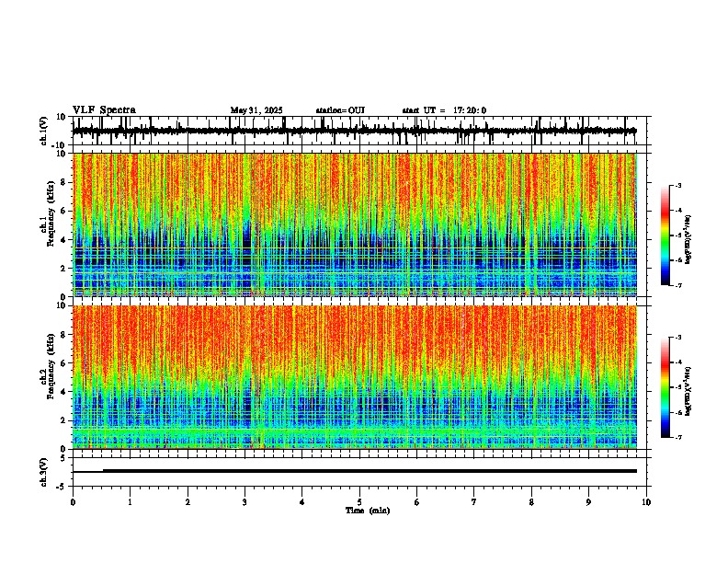Click the time axis tick label "8"
Viewport: 728px width, 563px height.
tap(531, 502)
